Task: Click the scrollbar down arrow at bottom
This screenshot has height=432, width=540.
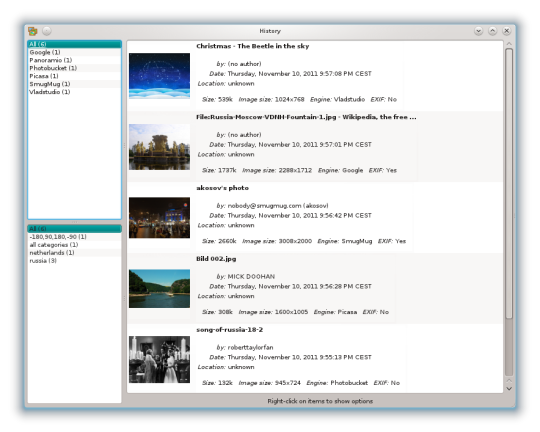Action: point(509,388)
